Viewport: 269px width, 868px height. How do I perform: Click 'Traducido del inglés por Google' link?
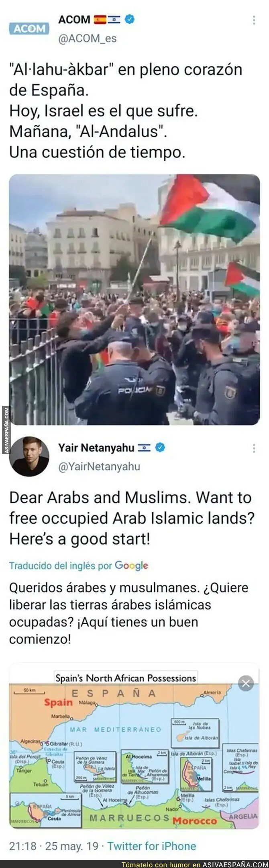coord(79,566)
